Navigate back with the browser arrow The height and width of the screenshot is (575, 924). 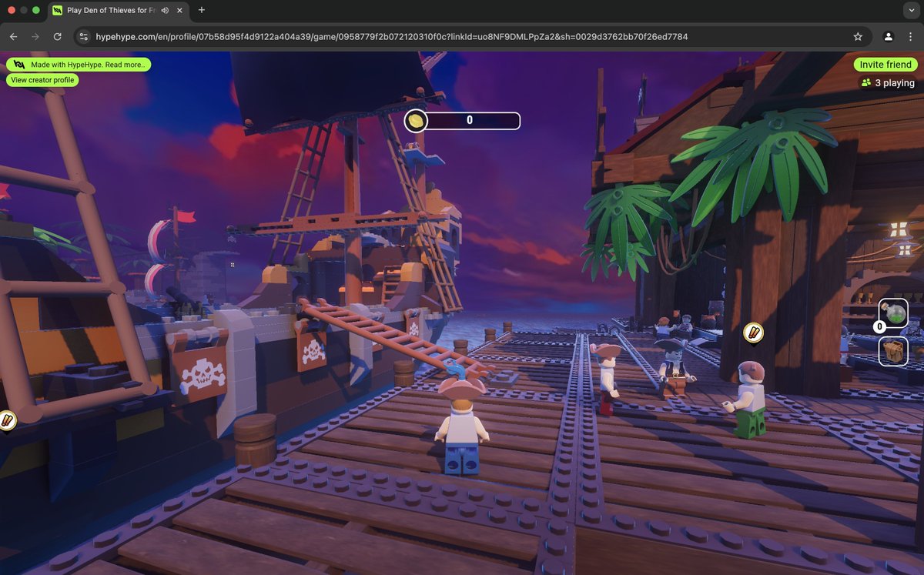coord(13,35)
